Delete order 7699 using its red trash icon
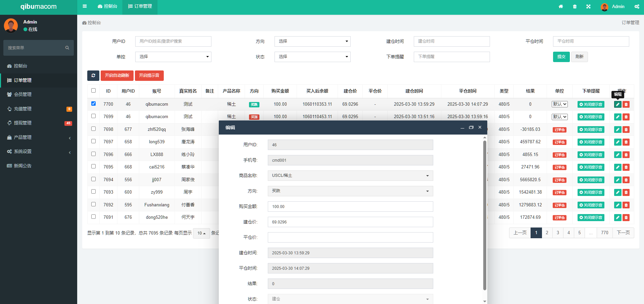The width and height of the screenshot is (644, 304). 626,117
